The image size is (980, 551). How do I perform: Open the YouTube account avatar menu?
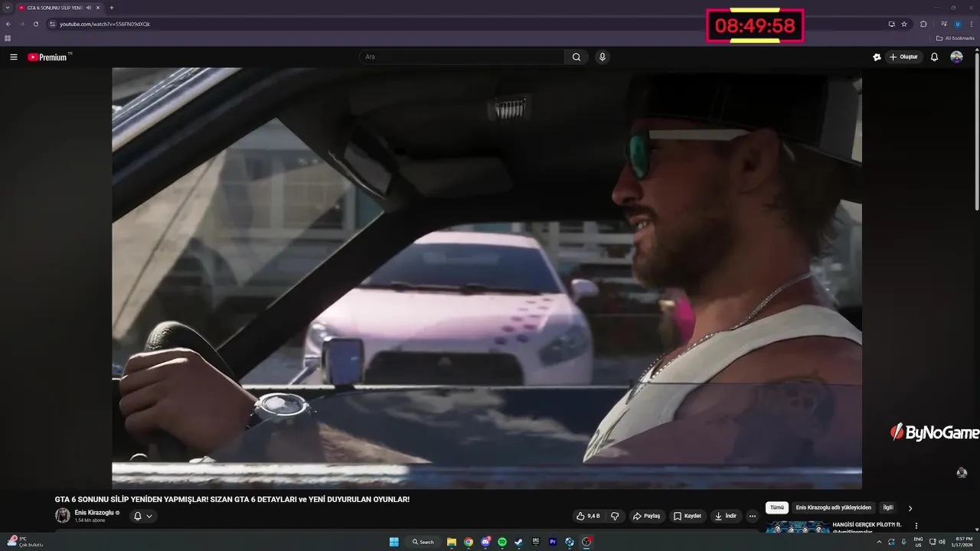(x=956, y=57)
